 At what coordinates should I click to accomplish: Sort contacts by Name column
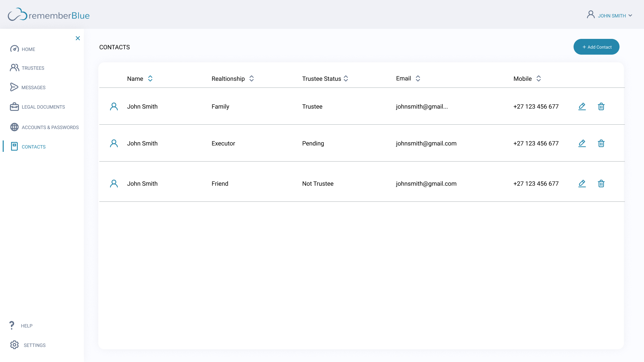click(x=150, y=78)
